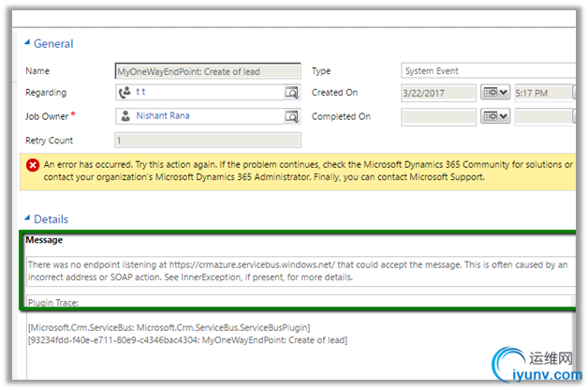Click the Message label
Screen dimensions: 588x390
[x=44, y=240]
